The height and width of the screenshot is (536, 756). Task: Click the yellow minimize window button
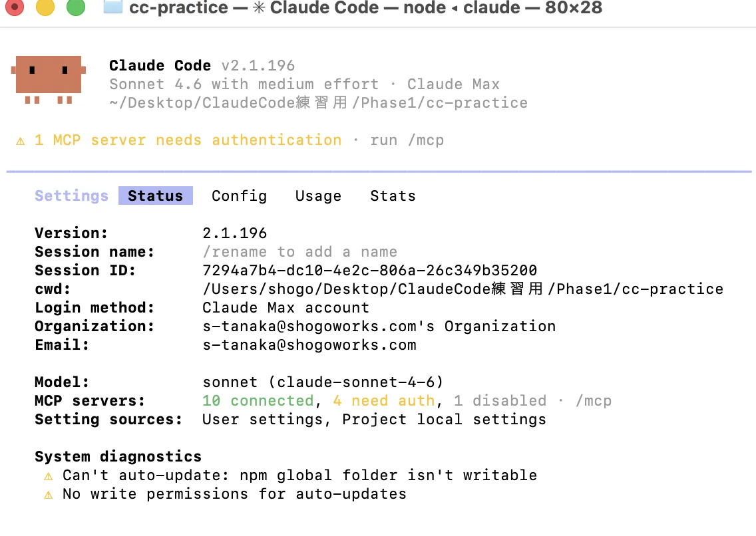pyautogui.click(x=45, y=7)
